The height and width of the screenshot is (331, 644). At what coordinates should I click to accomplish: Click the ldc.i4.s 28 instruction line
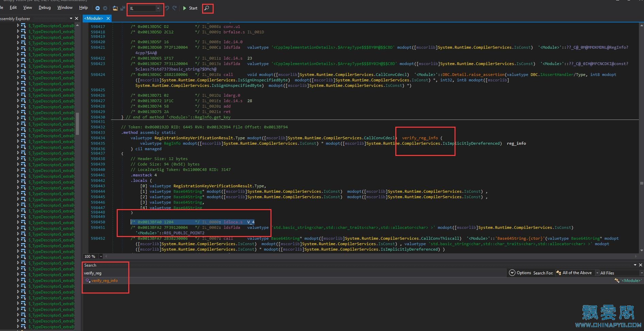coord(191,101)
